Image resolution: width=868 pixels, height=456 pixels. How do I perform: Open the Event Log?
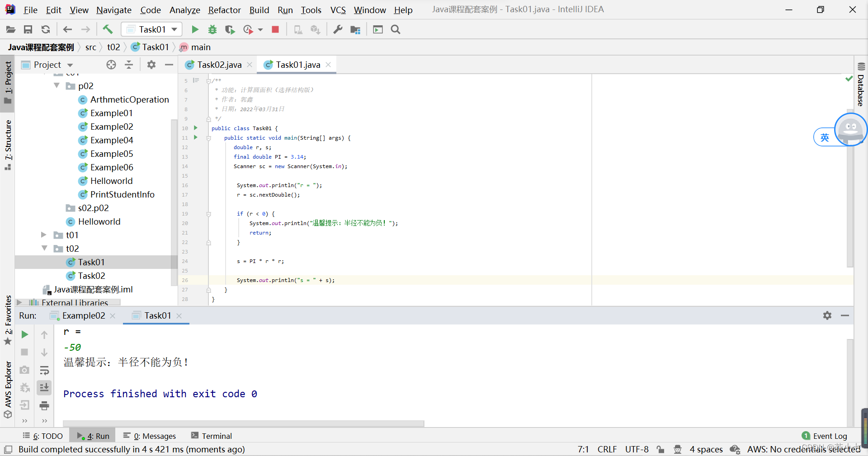[825, 436]
